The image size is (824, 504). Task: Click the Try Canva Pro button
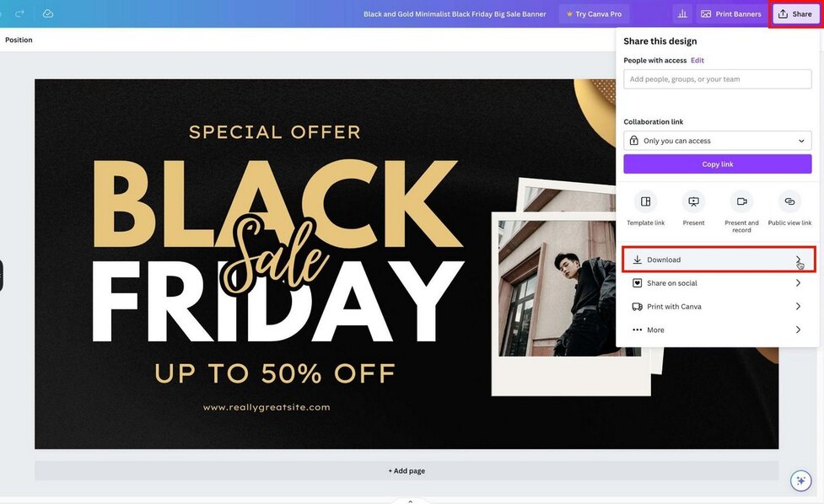(594, 13)
